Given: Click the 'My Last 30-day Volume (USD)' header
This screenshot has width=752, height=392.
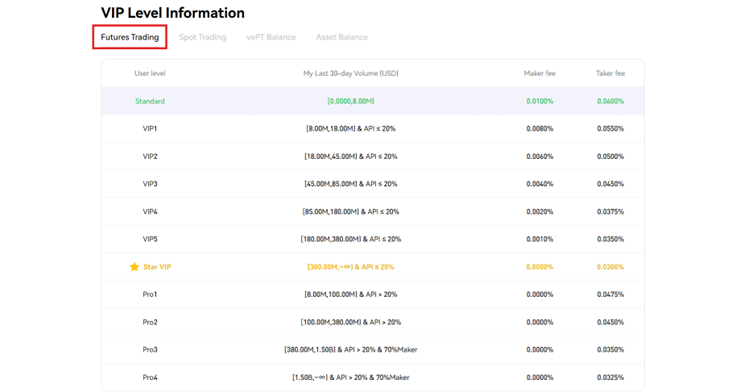Looking at the screenshot, I should coord(351,73).
